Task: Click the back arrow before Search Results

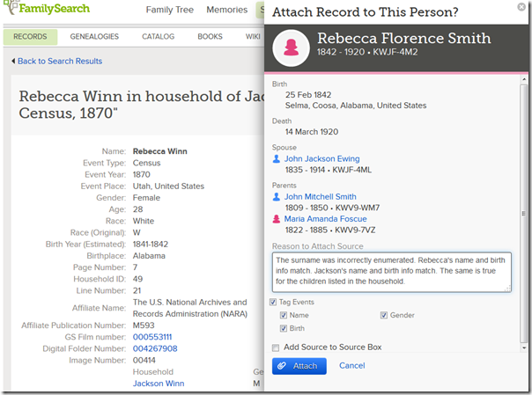Action: click(x=13, y=61)
